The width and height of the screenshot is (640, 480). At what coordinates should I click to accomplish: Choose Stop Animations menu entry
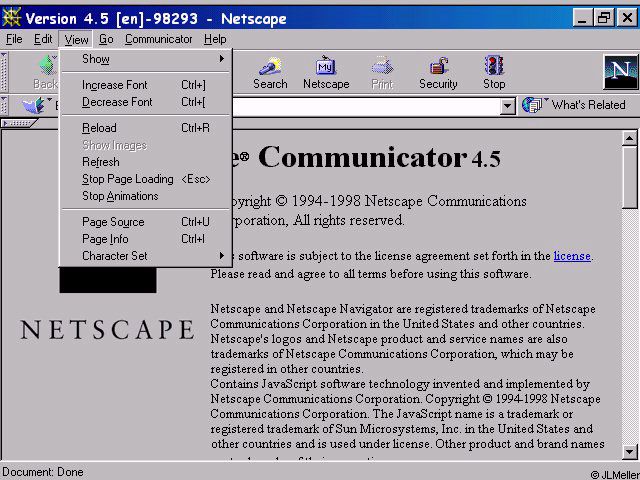tap(146, 196)
